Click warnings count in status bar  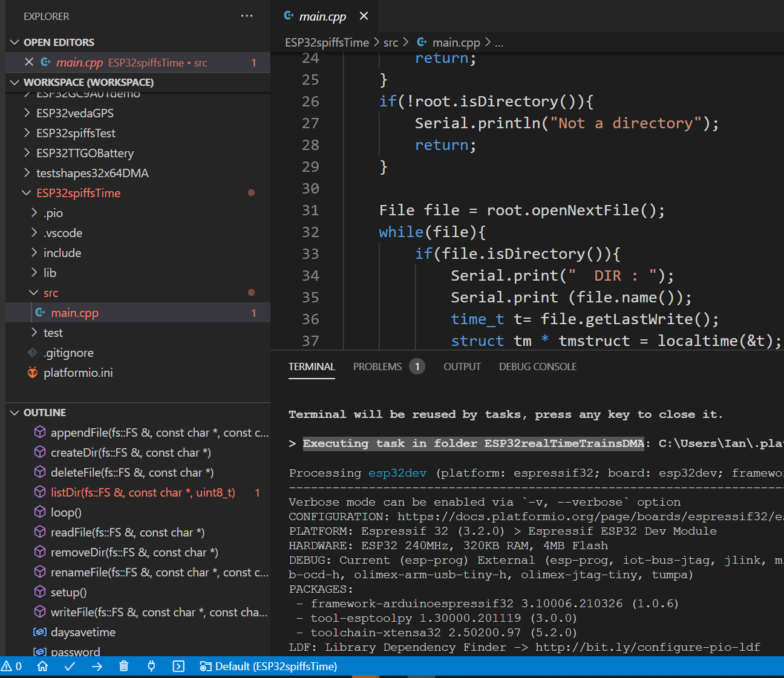click(x=11, y=666)
